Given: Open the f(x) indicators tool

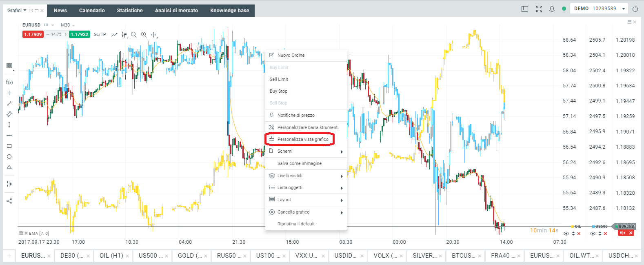Looking at the screenshot, I should [x=9, y=82].
